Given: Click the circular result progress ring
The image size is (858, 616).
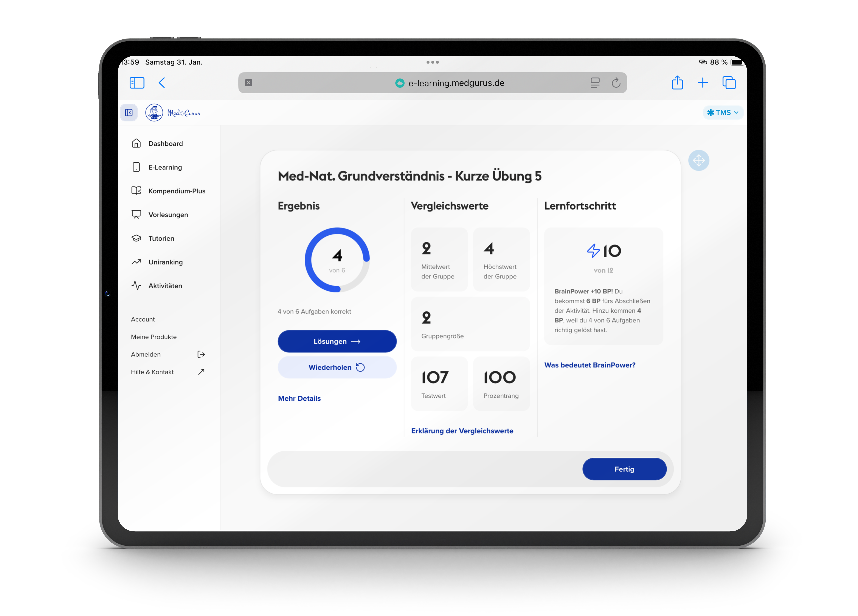Looking at the screenshot, I should pyautogui.click(x=337, y=260).
